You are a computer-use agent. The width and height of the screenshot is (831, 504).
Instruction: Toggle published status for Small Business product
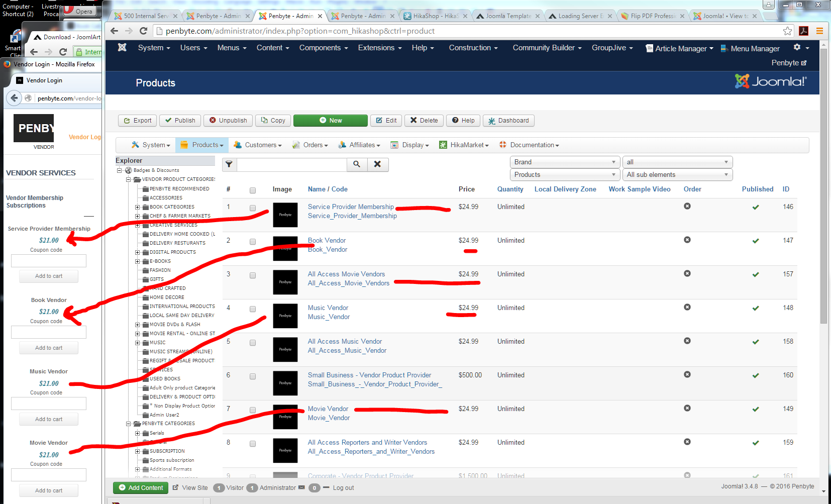click(756, 375)
